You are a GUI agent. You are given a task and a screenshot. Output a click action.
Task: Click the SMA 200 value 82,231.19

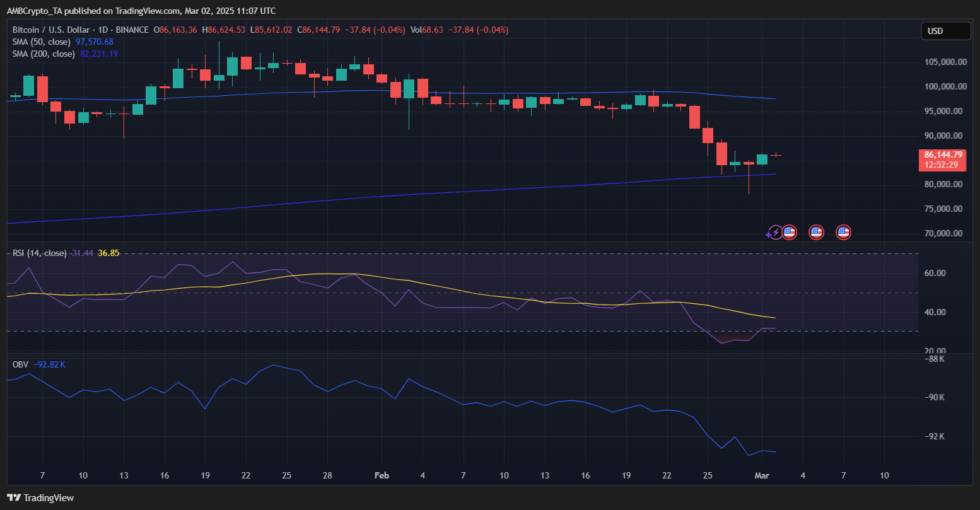pos(99,54)
